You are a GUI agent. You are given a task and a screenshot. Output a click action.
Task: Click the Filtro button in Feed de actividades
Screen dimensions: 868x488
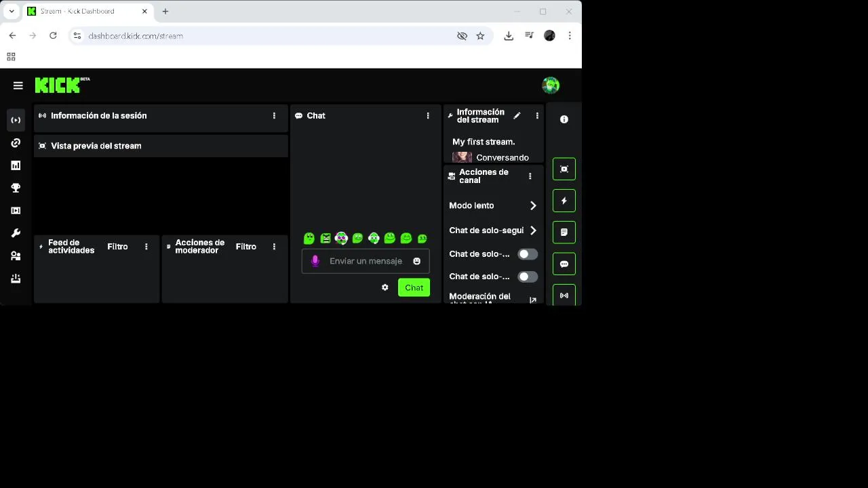117,247
